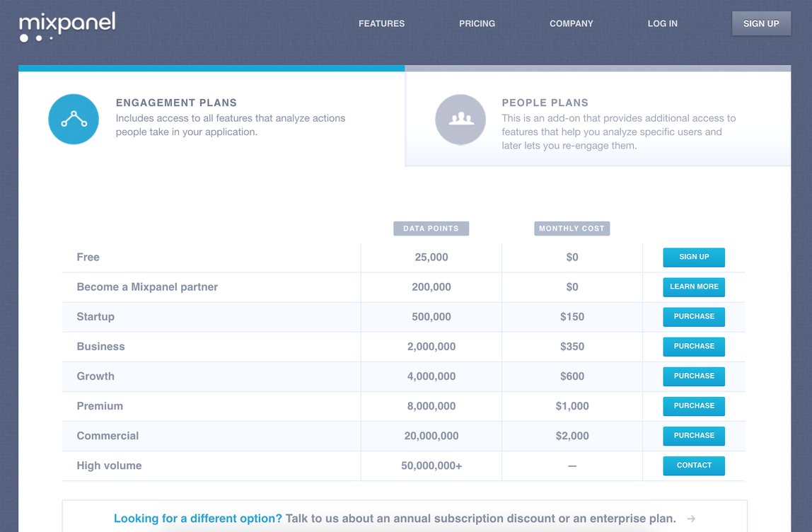
Task: Learn more about becoming a Mixpanel partner
Action: [694, 287]
